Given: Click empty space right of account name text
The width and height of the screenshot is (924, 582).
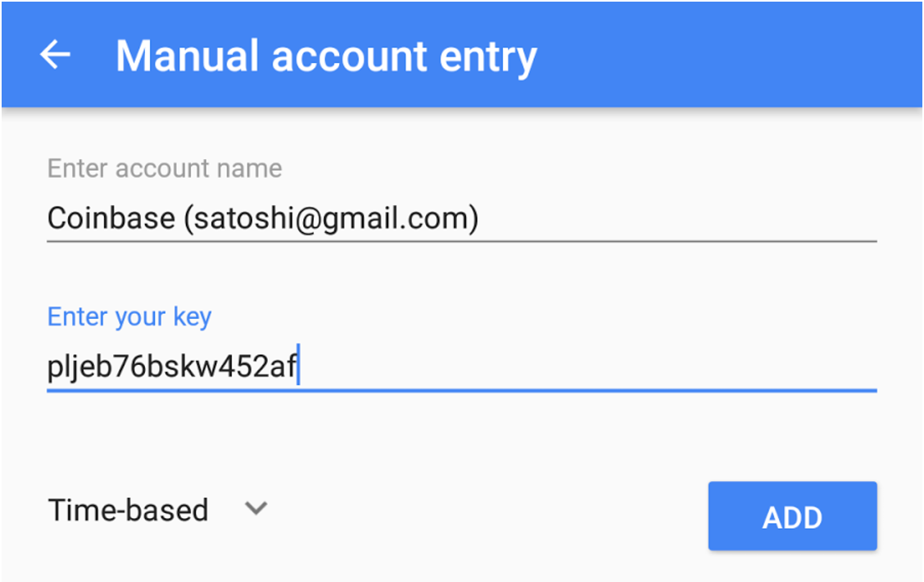Looking at the screenshot, I should click(677, 218).
